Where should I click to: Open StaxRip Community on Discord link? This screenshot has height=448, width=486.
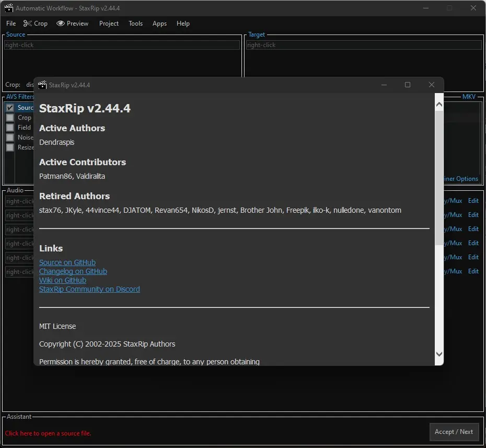[x=89, y=289]
